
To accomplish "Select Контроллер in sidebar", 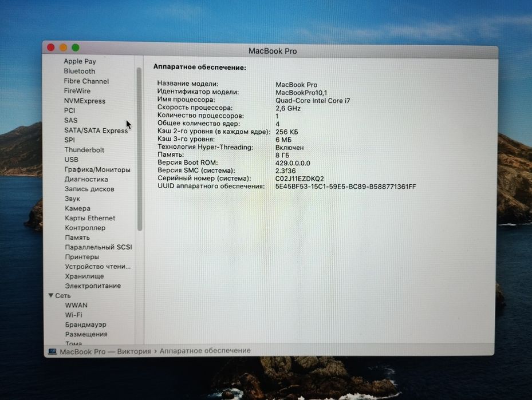I will click(x=85, y=228).
